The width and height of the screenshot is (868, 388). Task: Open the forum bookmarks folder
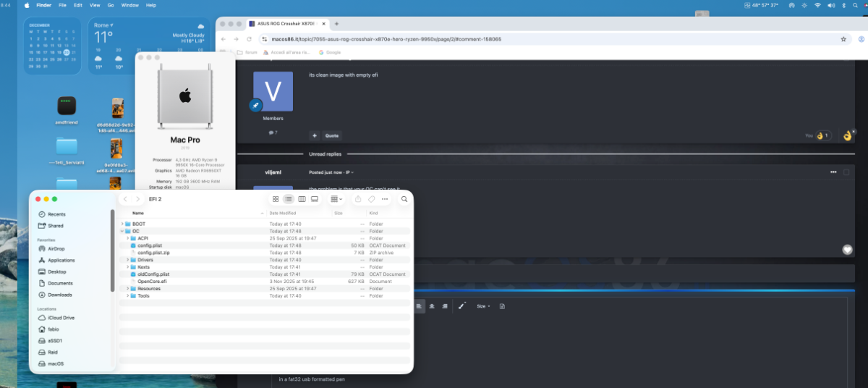click(x=248, y=52)
